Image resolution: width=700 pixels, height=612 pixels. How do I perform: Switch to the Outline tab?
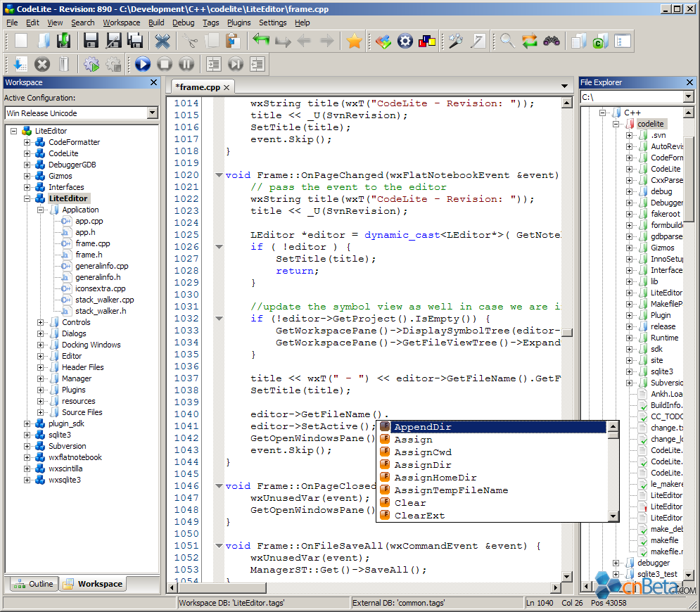[x=34, y=584]
